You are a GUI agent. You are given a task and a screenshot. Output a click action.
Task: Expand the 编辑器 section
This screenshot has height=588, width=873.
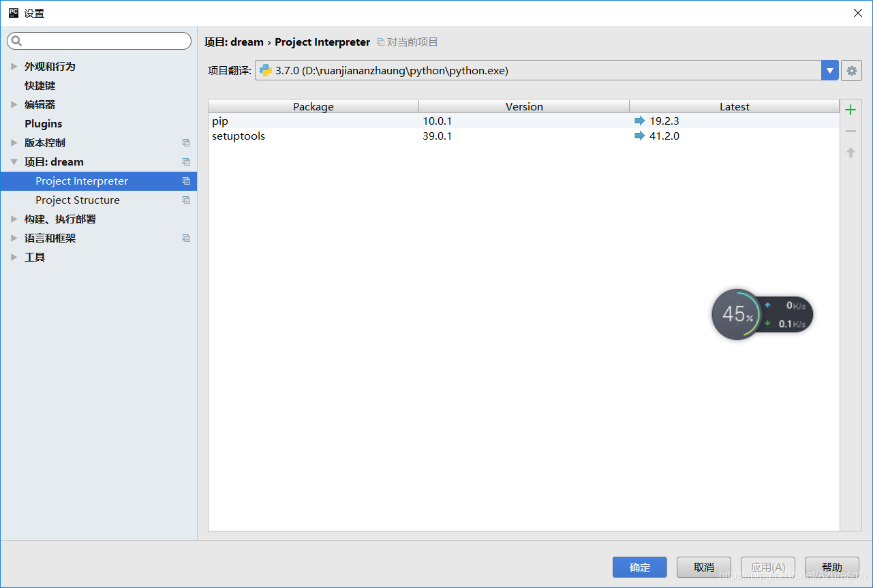pos(14,105)
